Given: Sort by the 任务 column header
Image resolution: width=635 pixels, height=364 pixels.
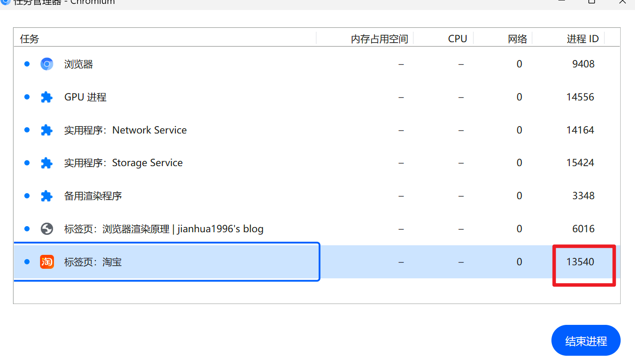Looking at the screenshot, I should click(x=30, y=39).
